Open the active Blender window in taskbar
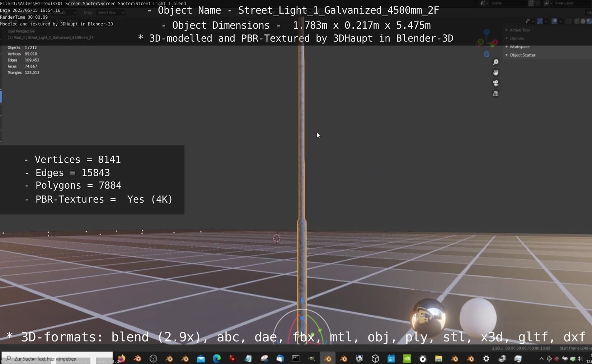The height and width of the screenshot is (364, 592). coord(328,358)
